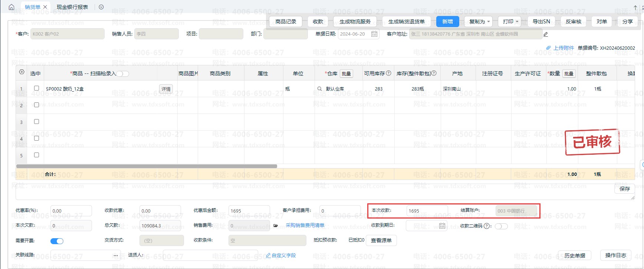The height and width of the screenshot is (269, 644).
Task: Click the 本次收款 amount field
Action: coord(427,211)
